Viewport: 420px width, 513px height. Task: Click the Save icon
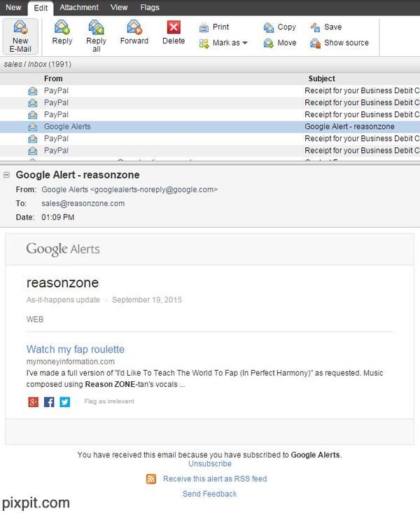point(316,27)
